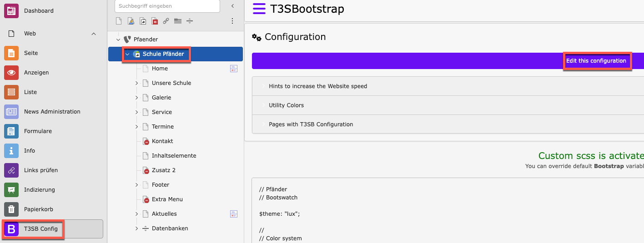644x243 pixels.
Task: Expand the Termine tree node
Action: [x=136, y=127]
